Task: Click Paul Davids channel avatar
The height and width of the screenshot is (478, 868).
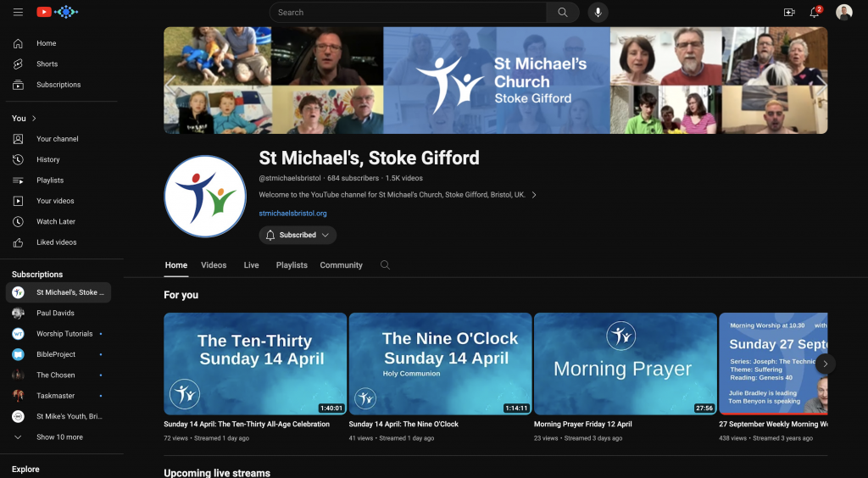Action: [x=19, y=313]
